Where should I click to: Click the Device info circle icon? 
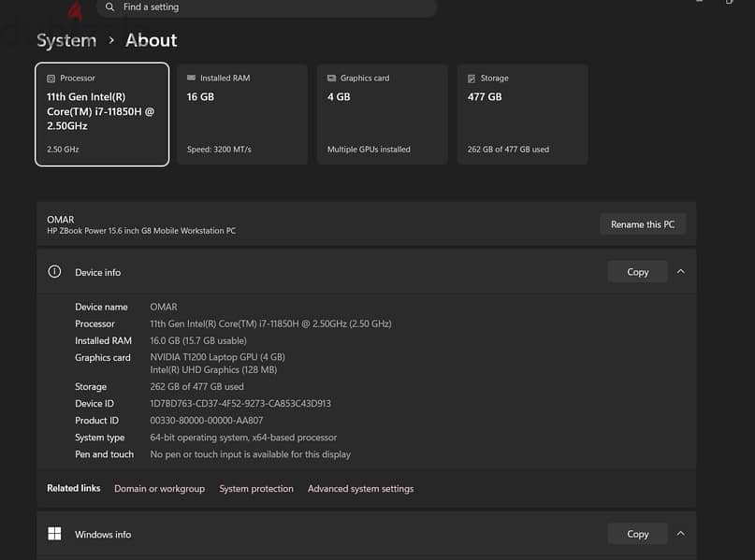coord(54,272)
